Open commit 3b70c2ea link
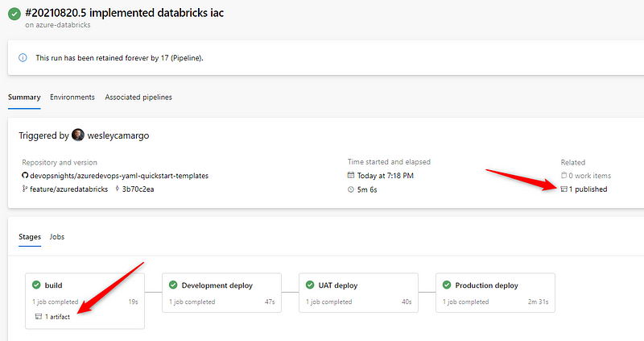This screenshot has height=341, width=644. (139, 189)
